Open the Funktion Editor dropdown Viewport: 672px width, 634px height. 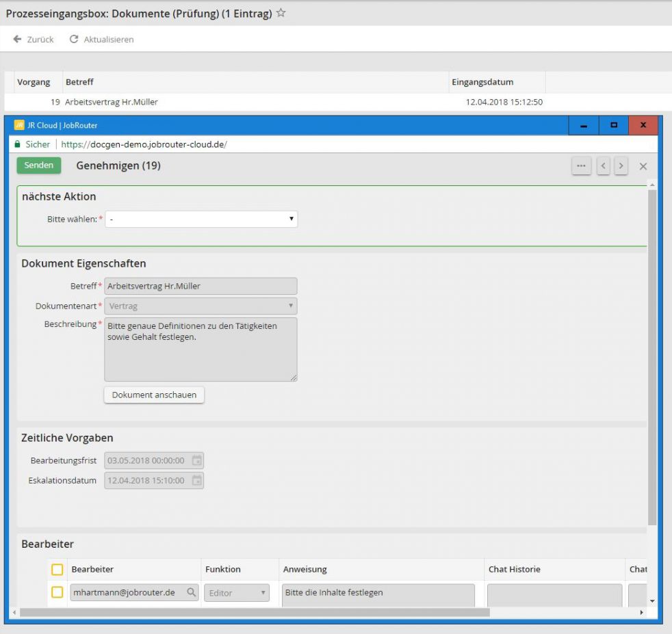236,593
